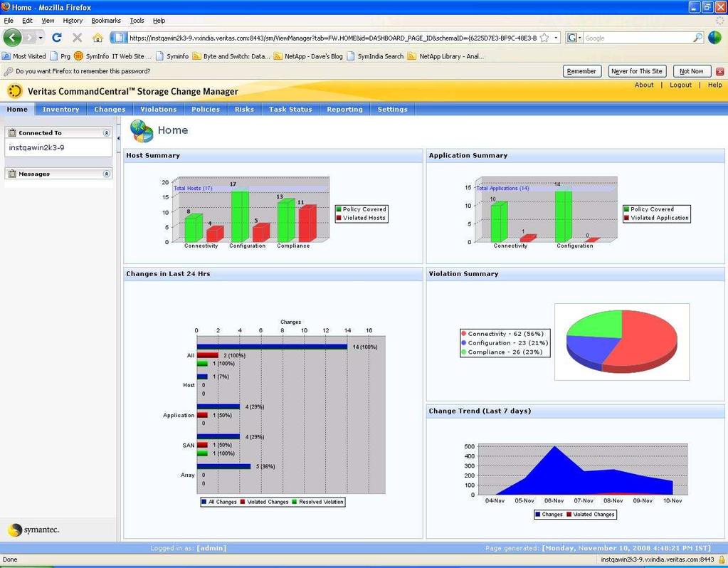Choose Never for This Site
Image resolution: width=728 pixels, height=568 pixels.
(x=636, y=71)
